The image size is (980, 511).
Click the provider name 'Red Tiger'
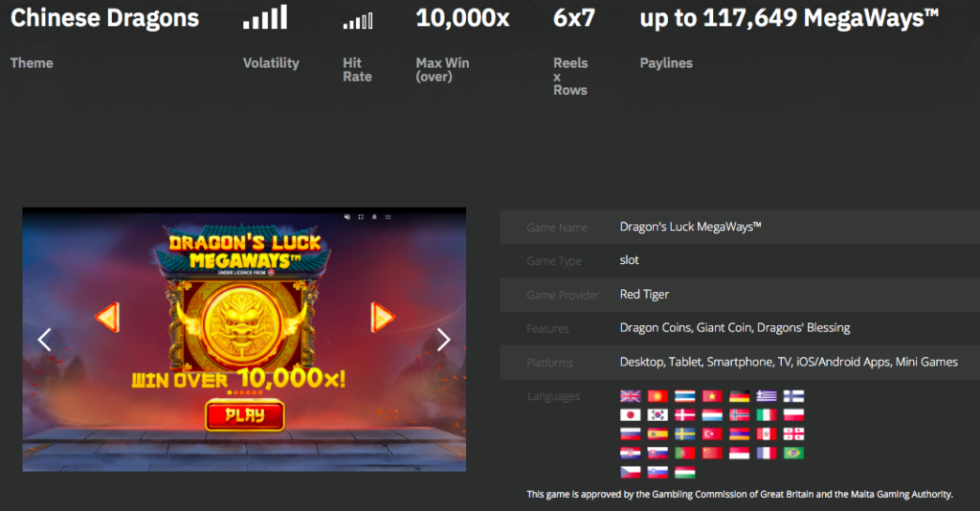644,294
